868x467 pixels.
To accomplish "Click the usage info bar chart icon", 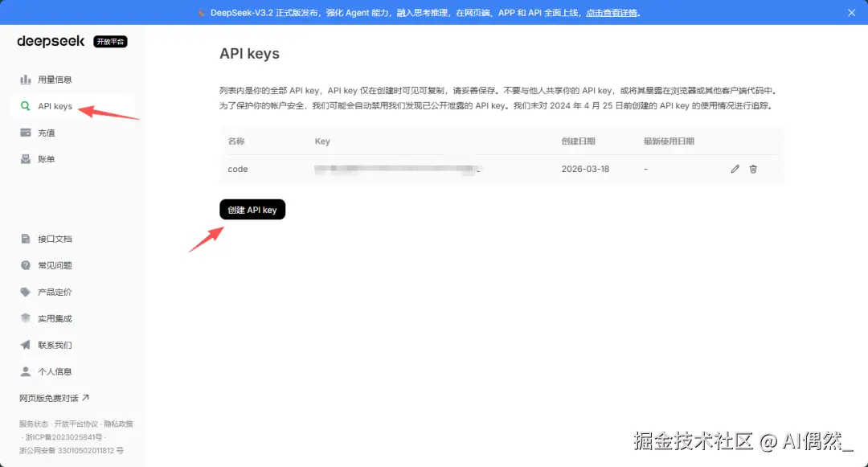I will tap(26, 80).
